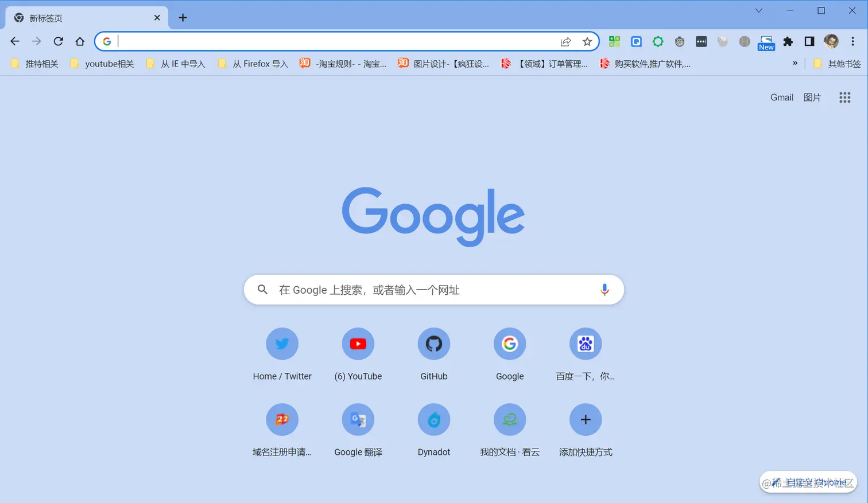Expand hidden bookmarks with » chevron
This screenshot has width=868, height=503.
tap(795, 64)
